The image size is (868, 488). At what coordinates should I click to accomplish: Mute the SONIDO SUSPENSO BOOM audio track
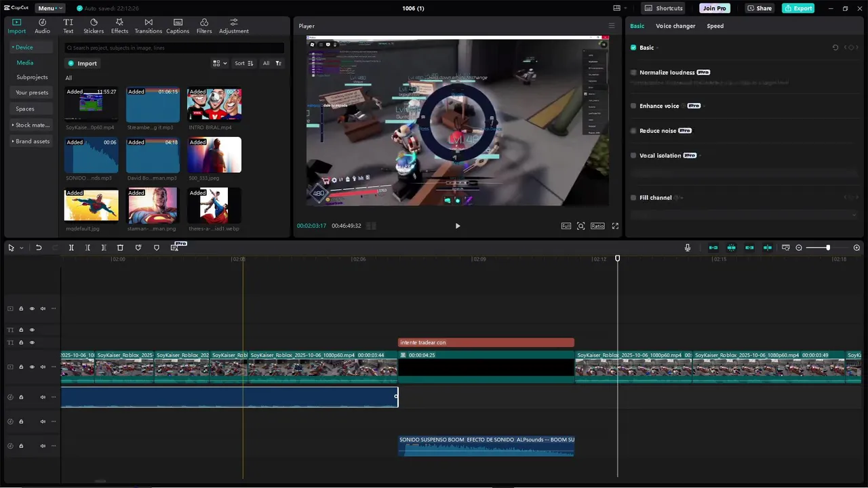[43, 446]
